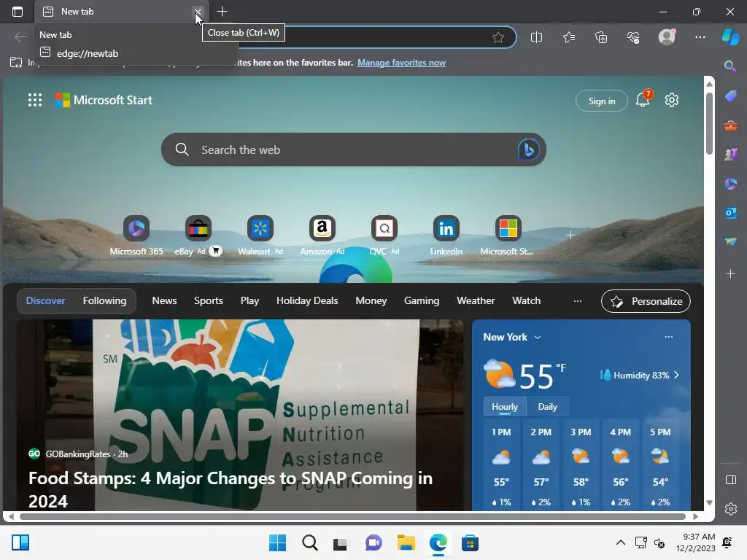Click the sidebar Search icon
This screenshot has width=747, height=560.
pyautogui.click(x=730, y=66)
